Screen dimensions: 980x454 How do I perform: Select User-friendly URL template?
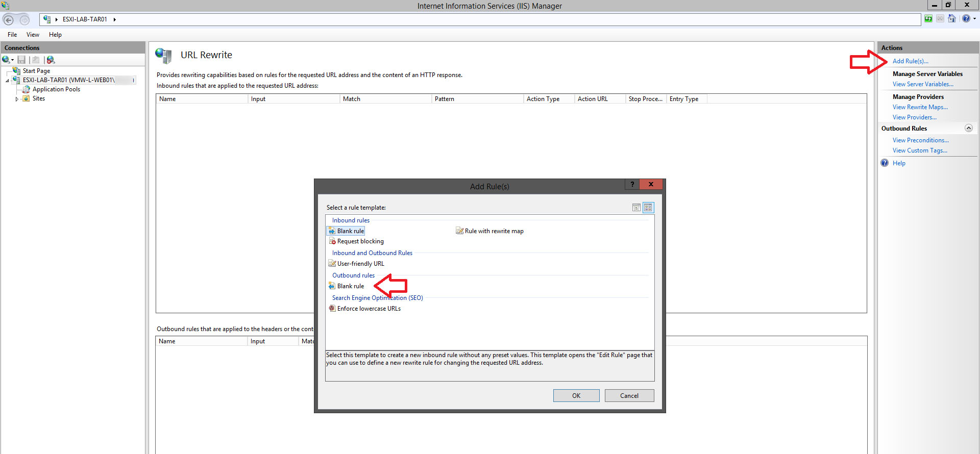click(x=356, y=264)
